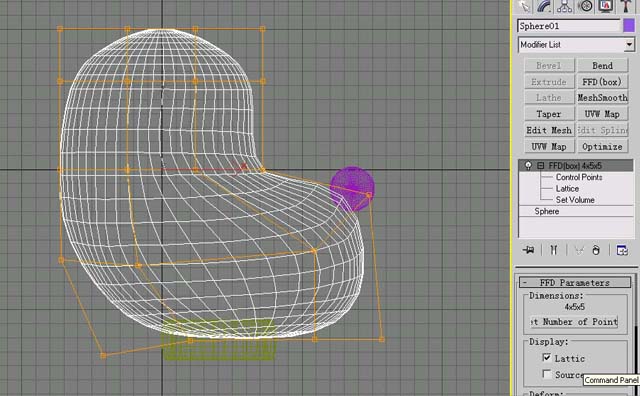This screenshot has width=640, height=396.
Task: Select Control Points sub-object level
Action: pyautogui.click(x=579, y=177)
